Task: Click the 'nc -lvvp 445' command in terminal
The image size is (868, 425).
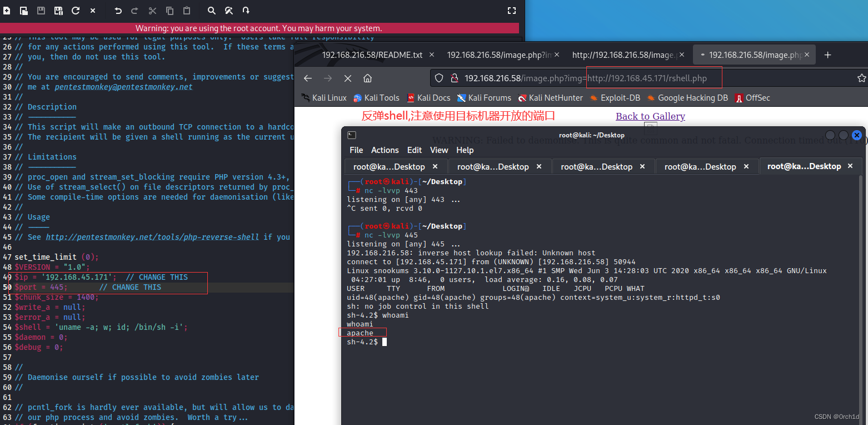Action: [x=391, y=235]
